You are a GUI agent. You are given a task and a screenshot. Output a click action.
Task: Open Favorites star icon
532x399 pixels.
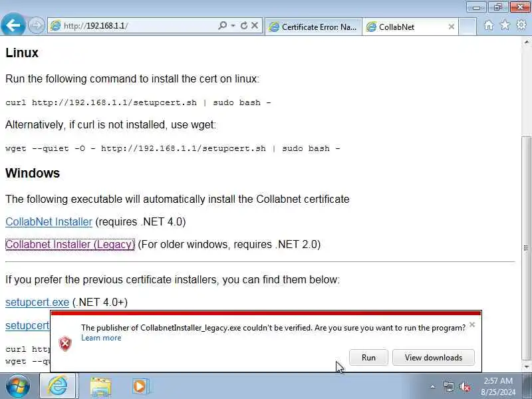505,25
